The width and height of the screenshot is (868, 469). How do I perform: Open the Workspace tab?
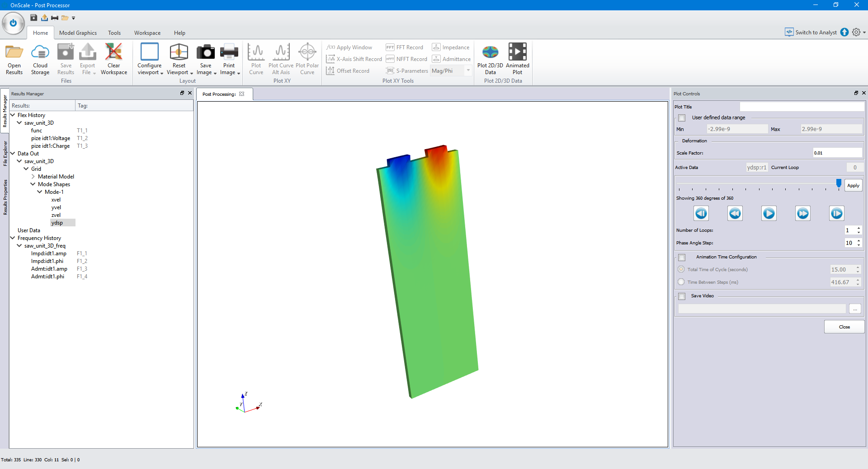[x=147, y=33]
